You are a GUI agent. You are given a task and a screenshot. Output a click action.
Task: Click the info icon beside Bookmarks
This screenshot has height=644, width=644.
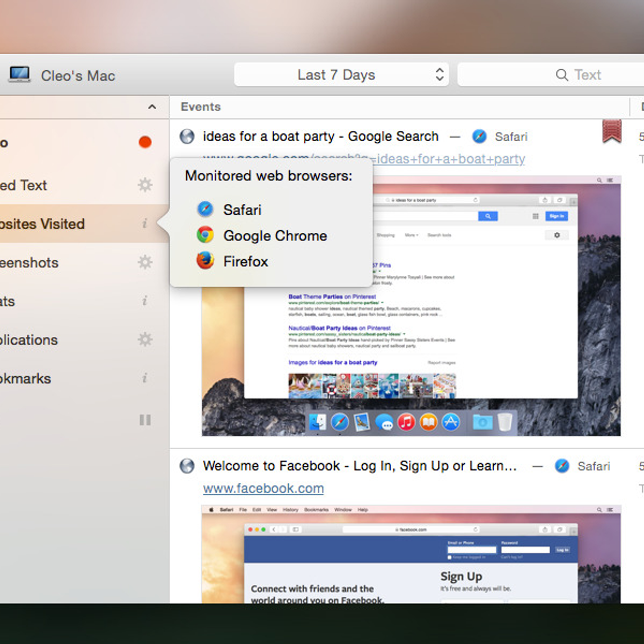[x=144, y=378]
